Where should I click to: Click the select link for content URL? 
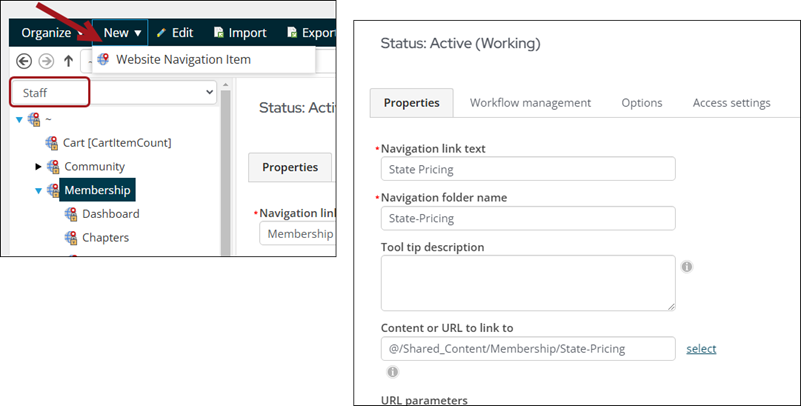point(701,348)
